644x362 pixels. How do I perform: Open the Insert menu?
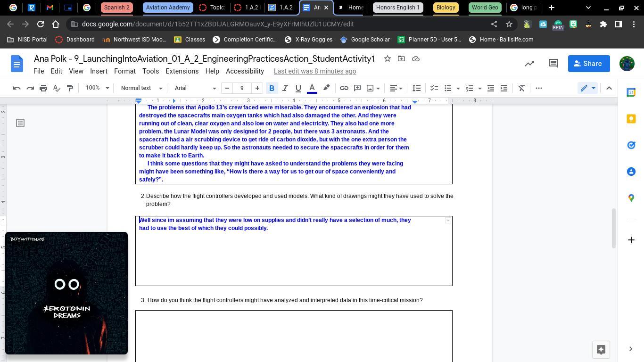[x=99, y=71]
